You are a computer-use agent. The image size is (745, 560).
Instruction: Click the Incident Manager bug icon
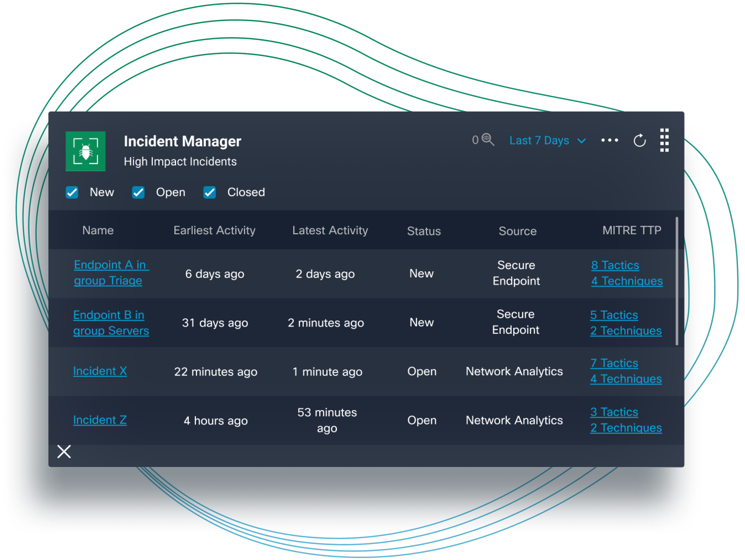[x=85, y=151]
